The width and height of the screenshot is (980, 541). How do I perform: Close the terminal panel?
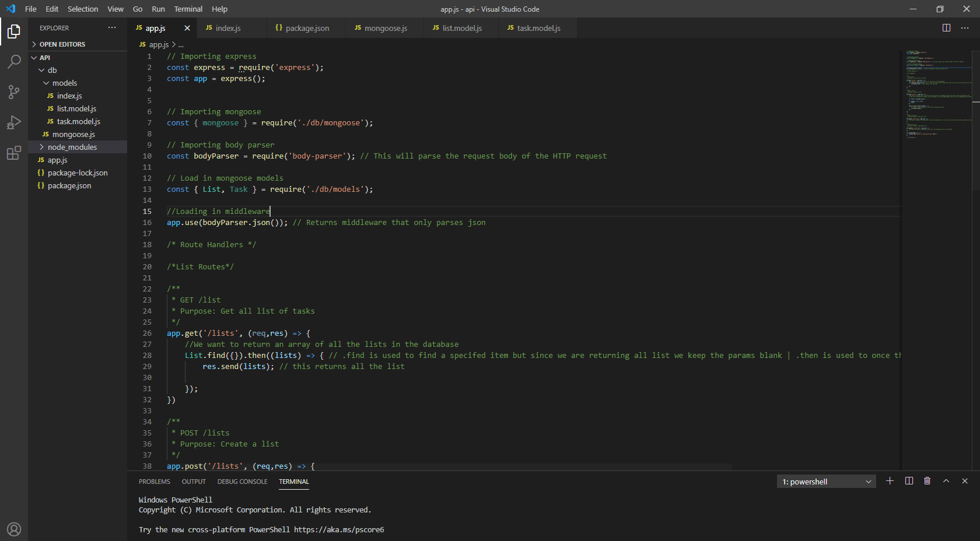tap(965, 481)
